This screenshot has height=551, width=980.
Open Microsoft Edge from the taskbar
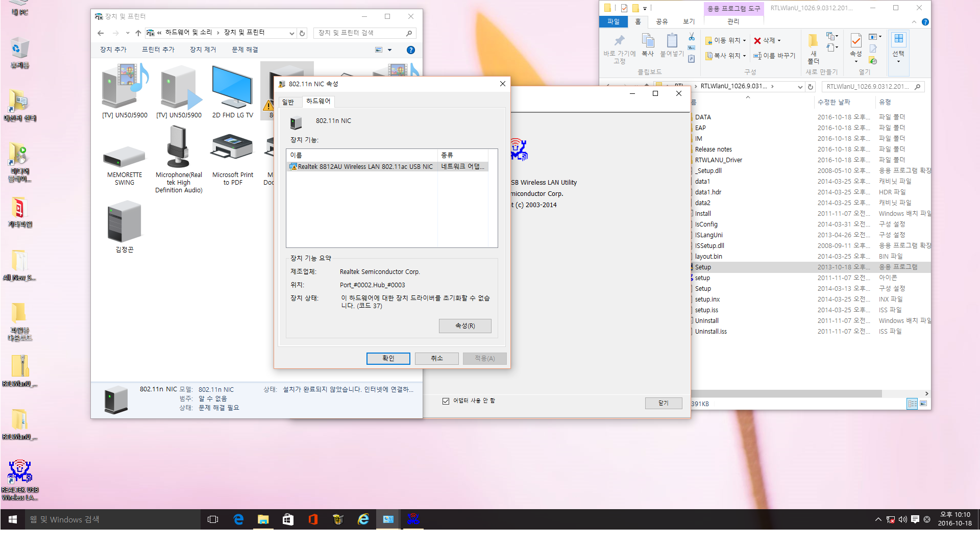238,519
